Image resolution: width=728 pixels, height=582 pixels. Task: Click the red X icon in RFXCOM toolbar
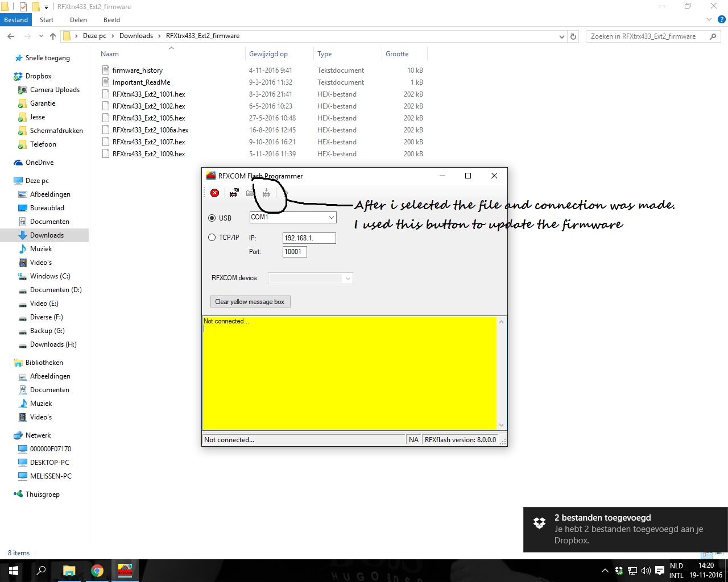click(215, 193)
